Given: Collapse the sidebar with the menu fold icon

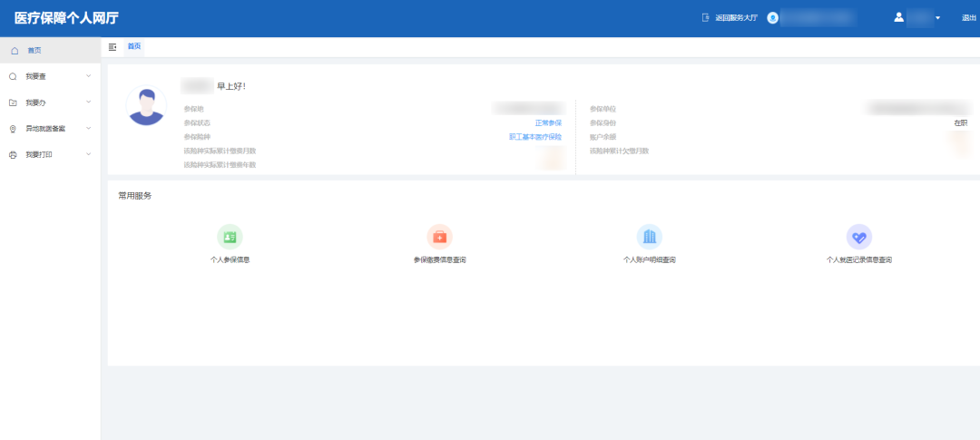Looking at the screenshot, I should pyautogui.click(x=113, y=47).
